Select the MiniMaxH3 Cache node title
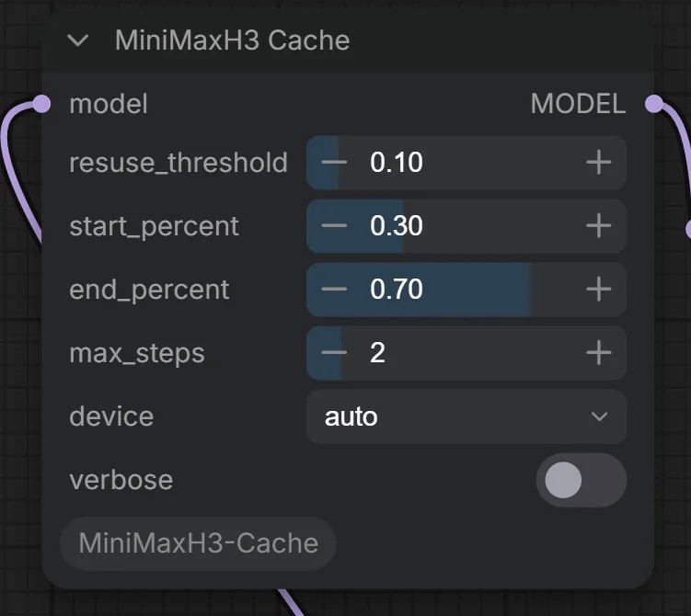The height and width of the screenshot is (616, 691). 232,40
